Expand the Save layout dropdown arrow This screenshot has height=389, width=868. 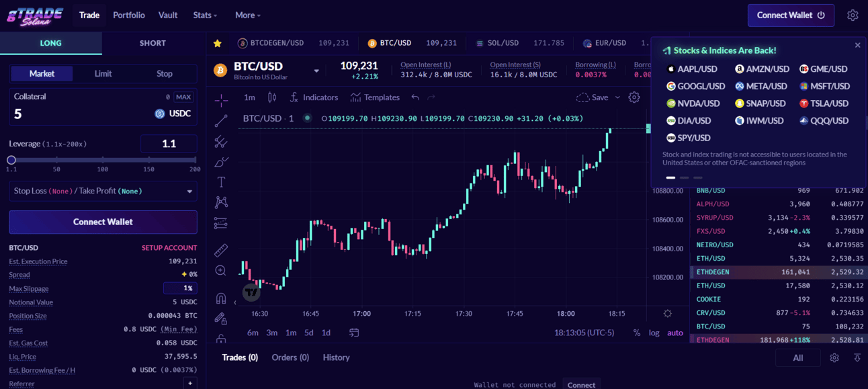[x=618, y=97]
